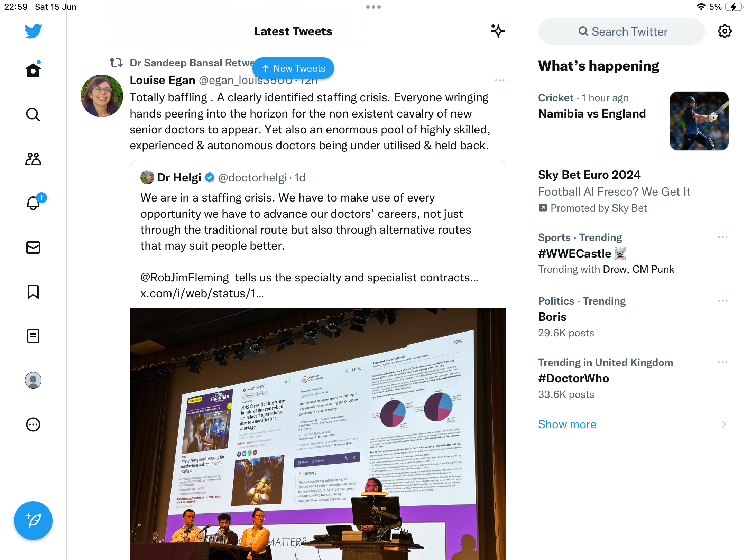The image size is (747, 560).
Task: Open Home from the sidebar house icon
Action: [33, 70]
